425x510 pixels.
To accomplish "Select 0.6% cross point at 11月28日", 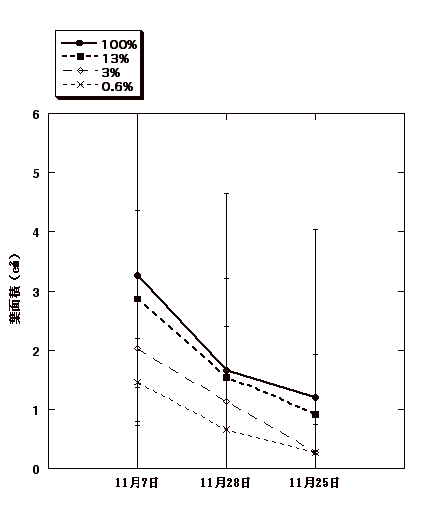I will pos(226,430).
